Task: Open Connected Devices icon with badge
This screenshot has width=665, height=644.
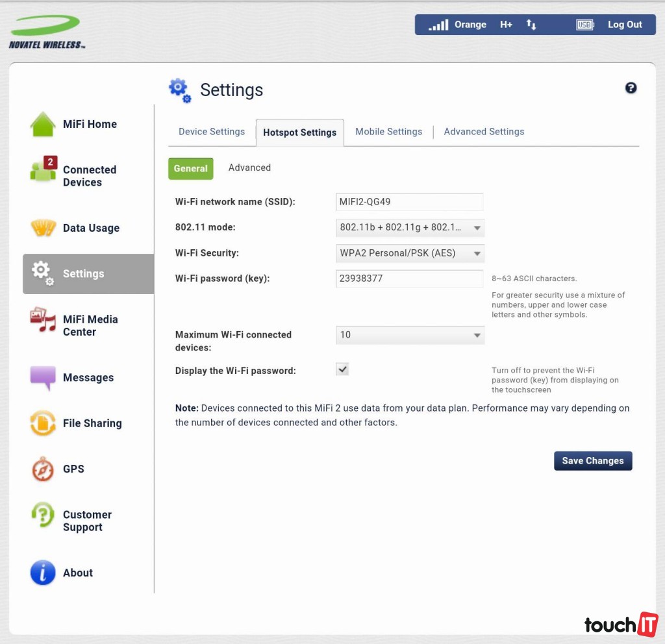Action: (43, 171)
